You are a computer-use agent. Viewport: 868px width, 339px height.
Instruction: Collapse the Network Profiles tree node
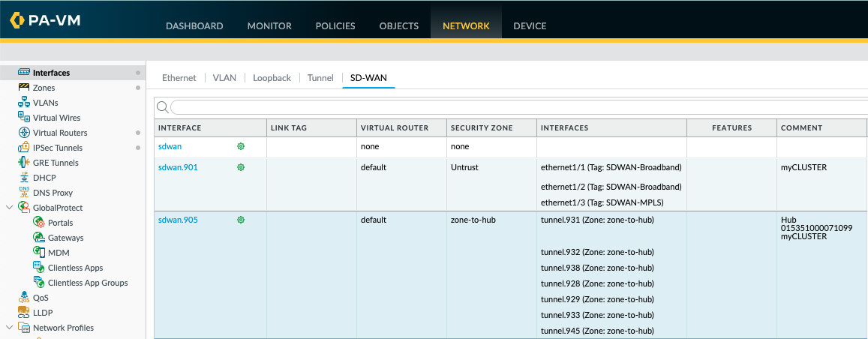[9, 328]
